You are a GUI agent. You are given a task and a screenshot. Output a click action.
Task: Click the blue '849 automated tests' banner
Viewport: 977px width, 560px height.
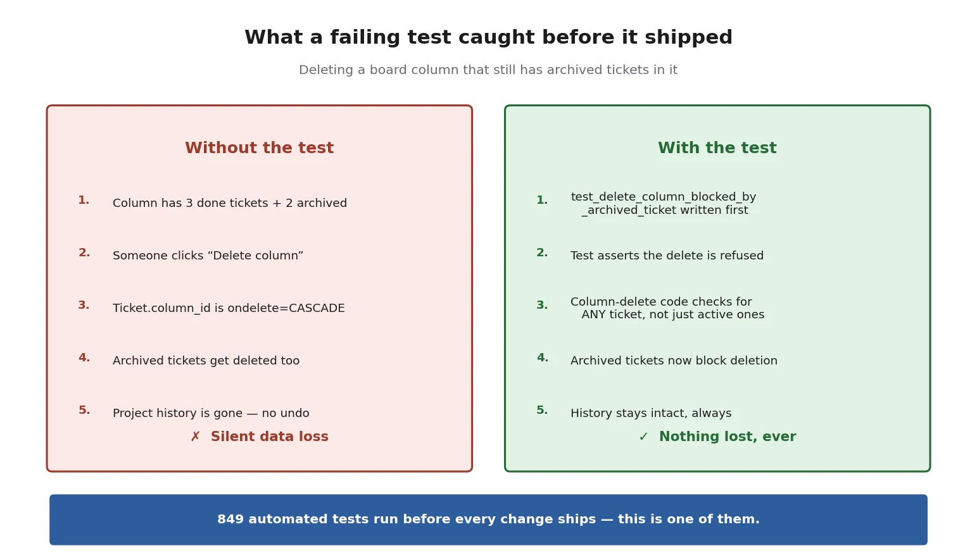point(488,520)
